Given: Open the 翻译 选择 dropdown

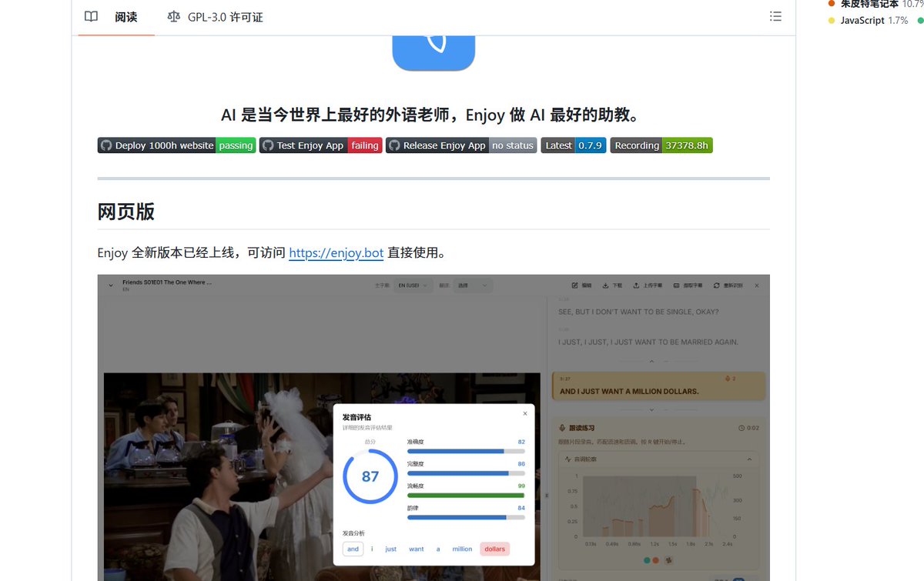Looking at the screenshot, I should point(471,285).
